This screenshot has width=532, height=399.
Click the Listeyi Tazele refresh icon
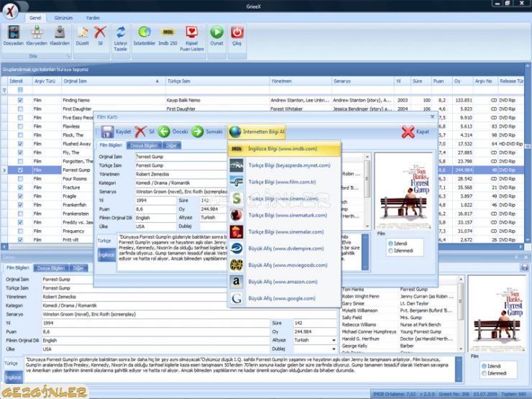tap(121, 32)
